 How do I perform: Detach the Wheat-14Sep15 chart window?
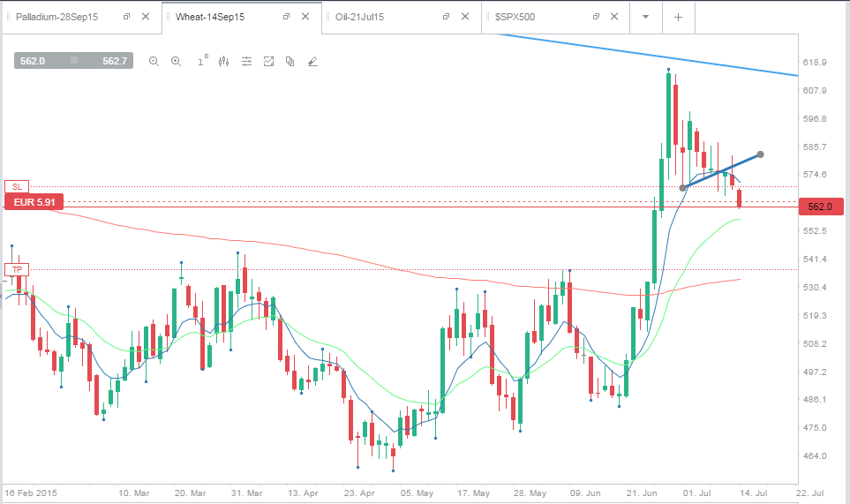point(286,17)
